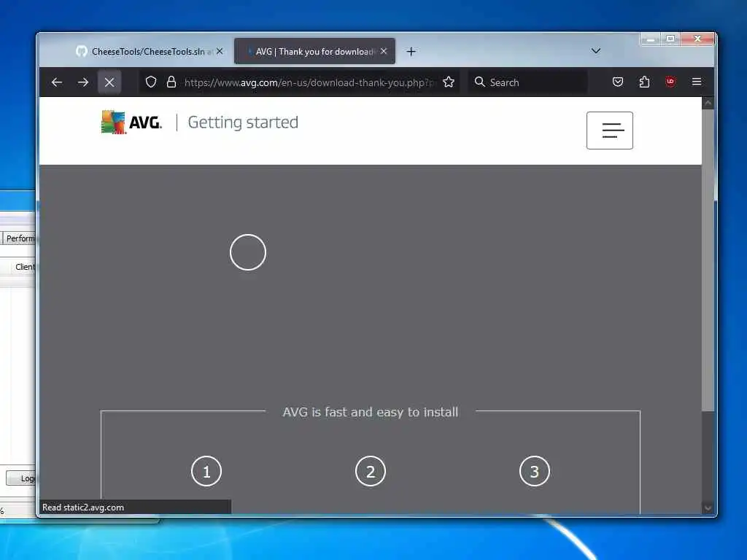Click the step 1 circle

(x=206, y=472)
